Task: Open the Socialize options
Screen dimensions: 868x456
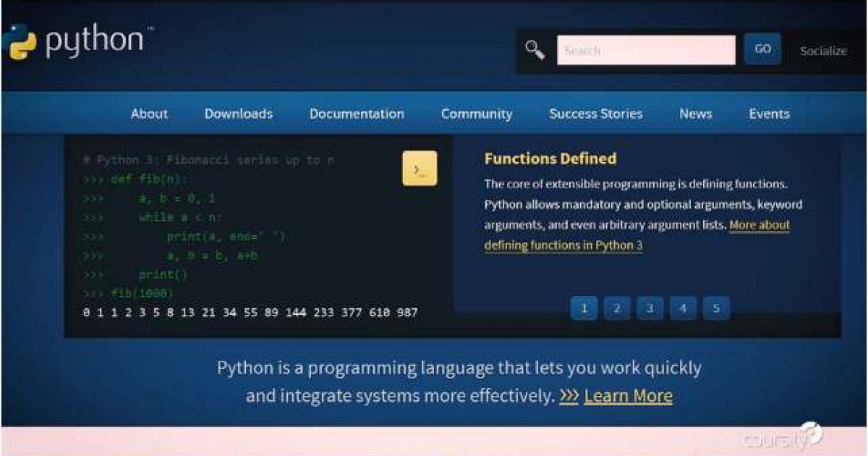Action: point(824,51)
